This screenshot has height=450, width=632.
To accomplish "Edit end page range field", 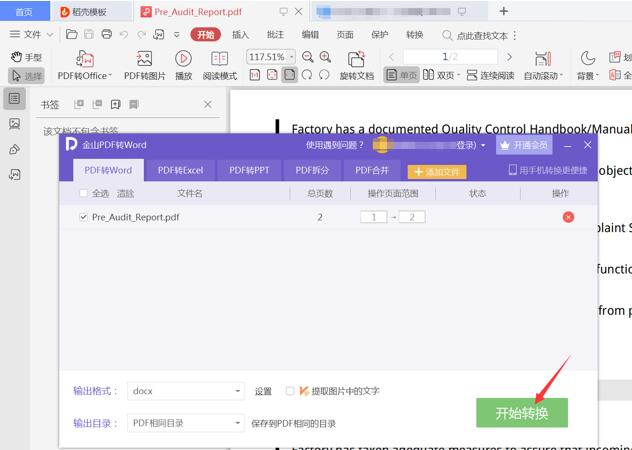I will click(x=412, y=217).
